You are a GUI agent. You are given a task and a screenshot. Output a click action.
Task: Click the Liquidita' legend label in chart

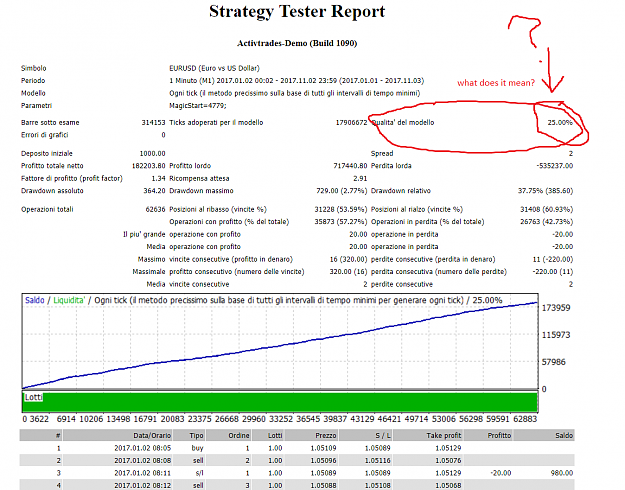(x=69, y=300)
